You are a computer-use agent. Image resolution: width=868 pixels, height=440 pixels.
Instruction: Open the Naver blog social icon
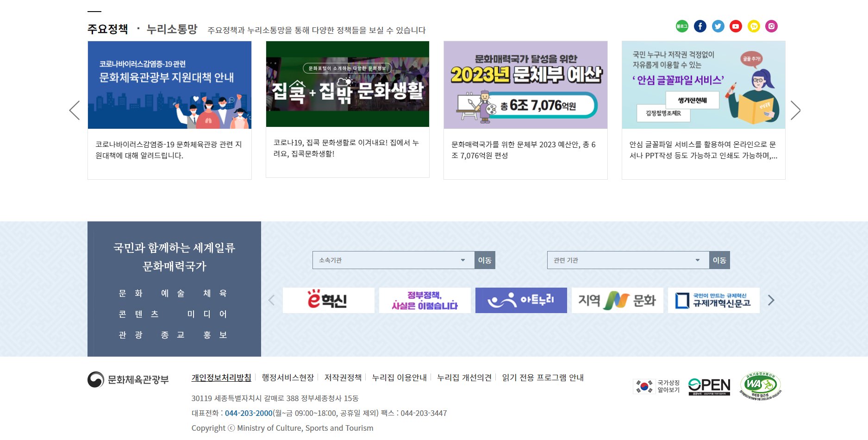click(x=682, y=26)
